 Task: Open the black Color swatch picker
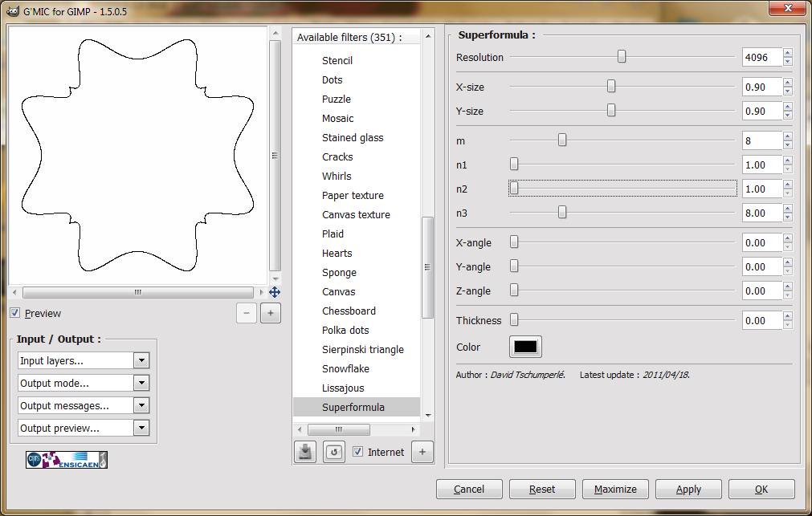[x=525, y=347]
